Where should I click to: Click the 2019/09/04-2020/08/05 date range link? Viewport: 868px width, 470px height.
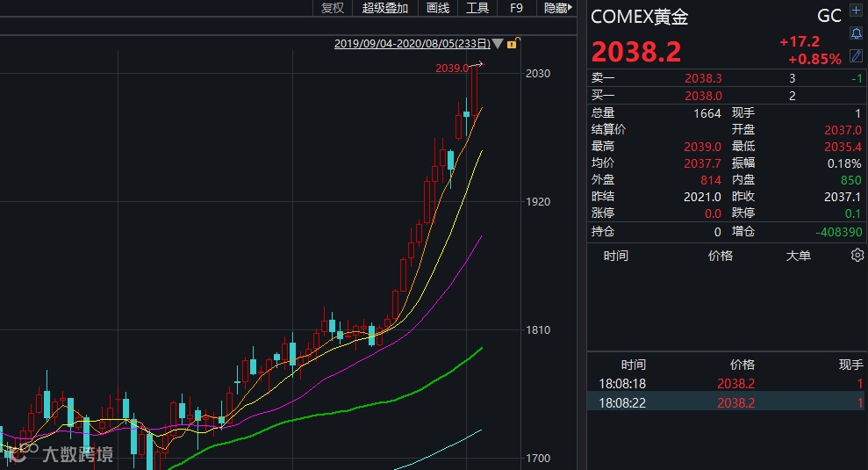coord(412,43)
